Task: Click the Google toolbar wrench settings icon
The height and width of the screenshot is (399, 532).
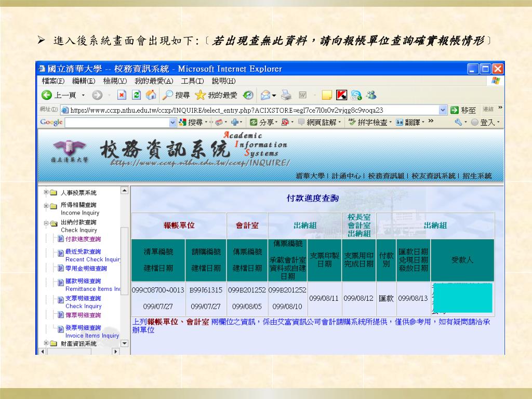Action: (x=458, y=122)
